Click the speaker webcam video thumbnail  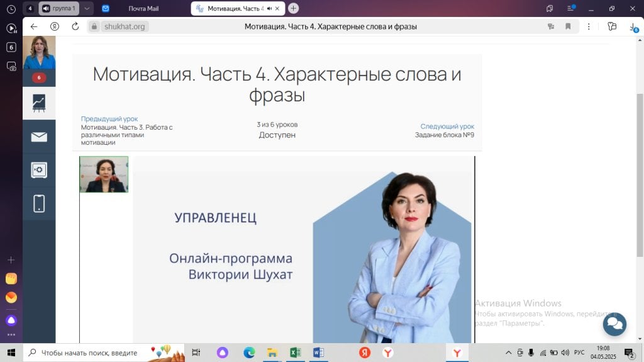click(104, 174)
